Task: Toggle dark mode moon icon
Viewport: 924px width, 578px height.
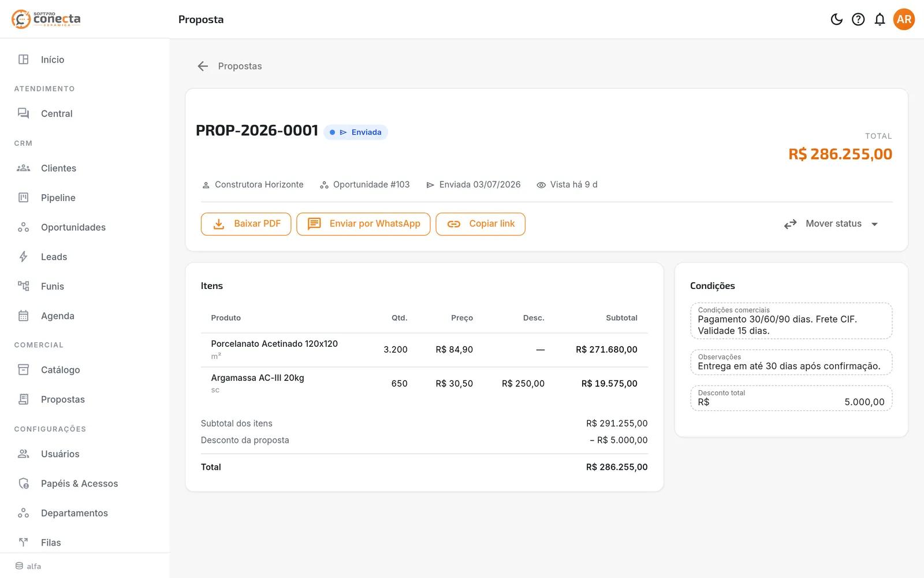Action: click(x=836, y=20)
